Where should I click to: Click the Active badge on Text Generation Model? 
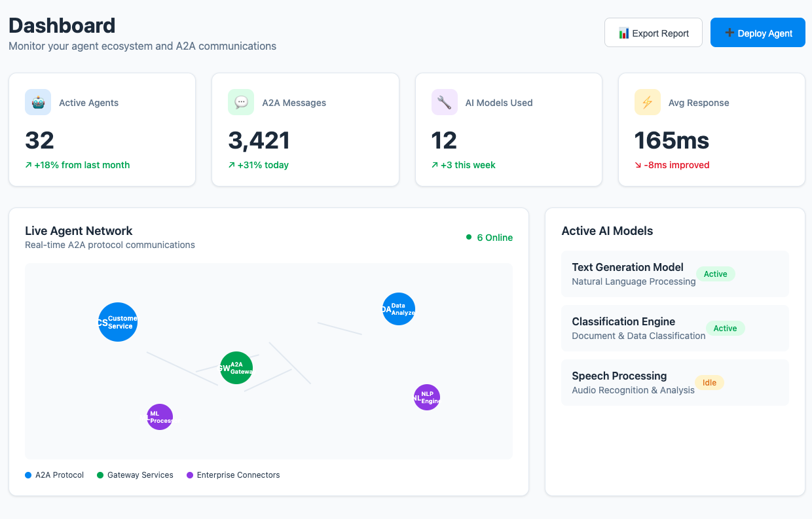715,274
